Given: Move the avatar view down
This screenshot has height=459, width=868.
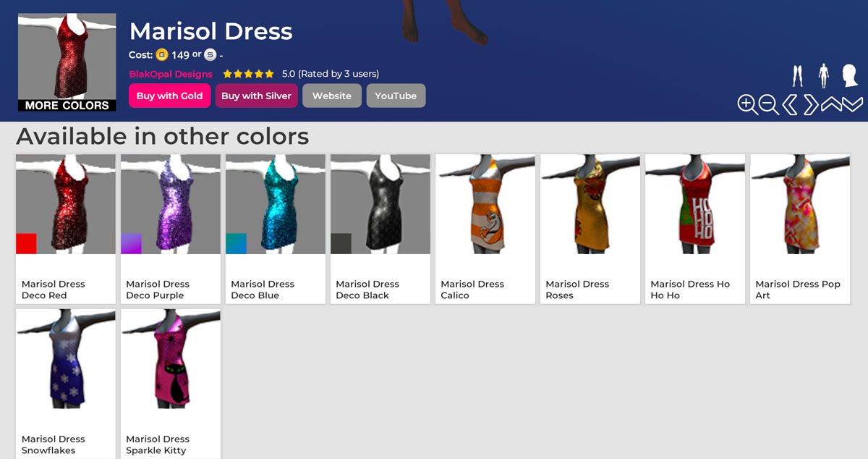Looking at the screenshot, I should pos(853,105).
